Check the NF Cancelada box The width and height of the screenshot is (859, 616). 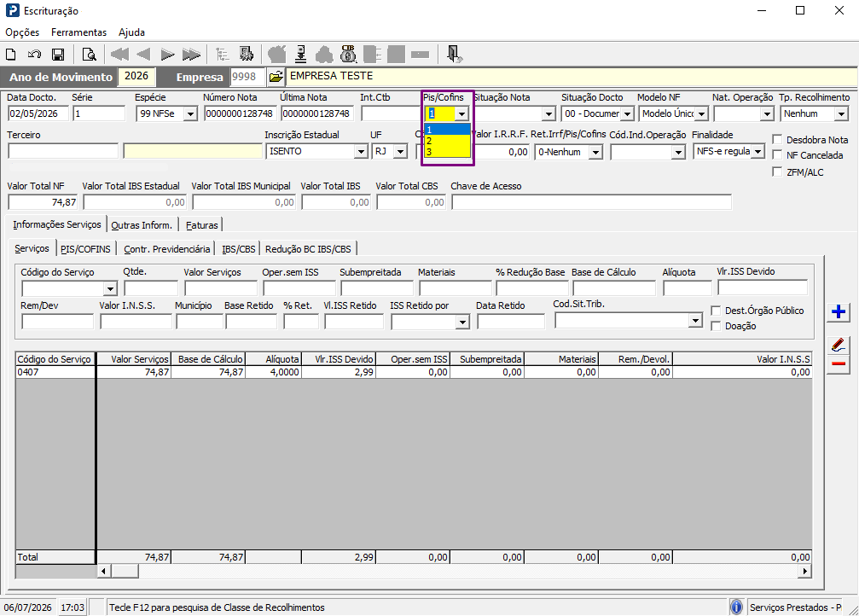tap(777, 155)
